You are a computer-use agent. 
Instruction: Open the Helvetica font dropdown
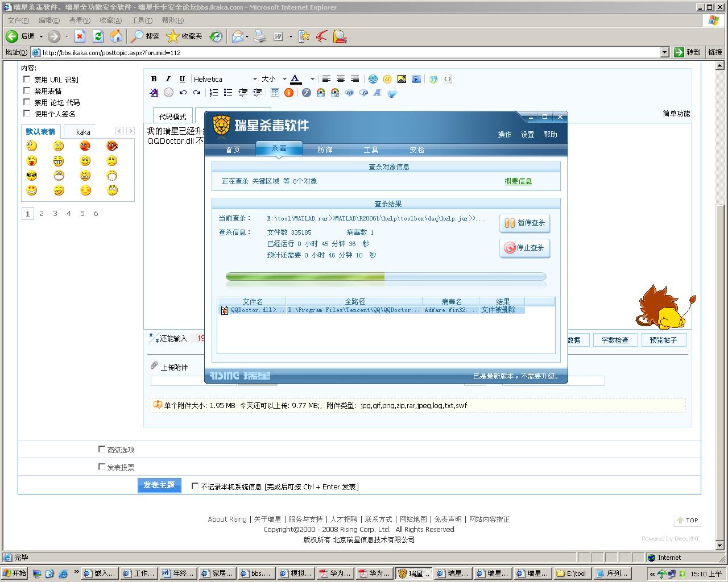[225, 79]
